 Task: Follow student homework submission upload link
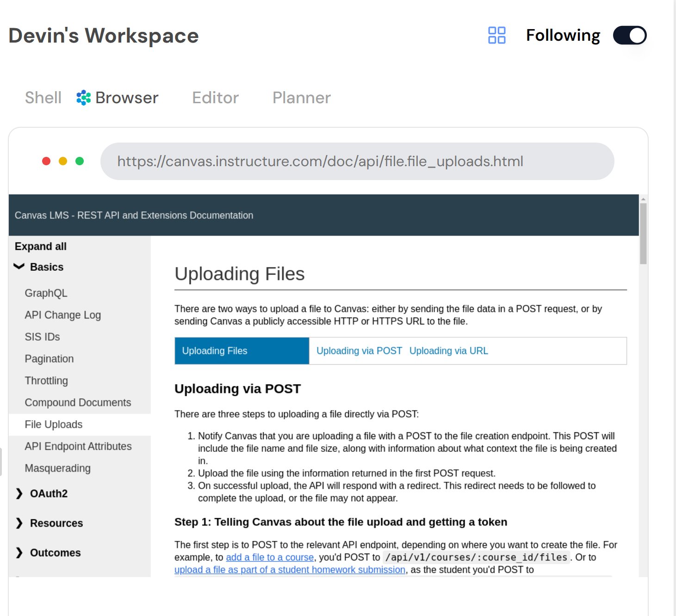coord(290,570)
